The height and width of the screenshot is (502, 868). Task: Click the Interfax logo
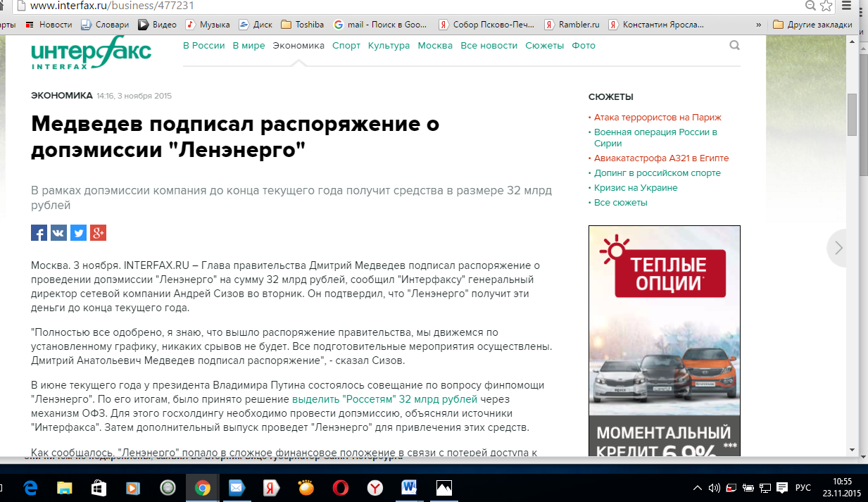(x=91, y=52)
